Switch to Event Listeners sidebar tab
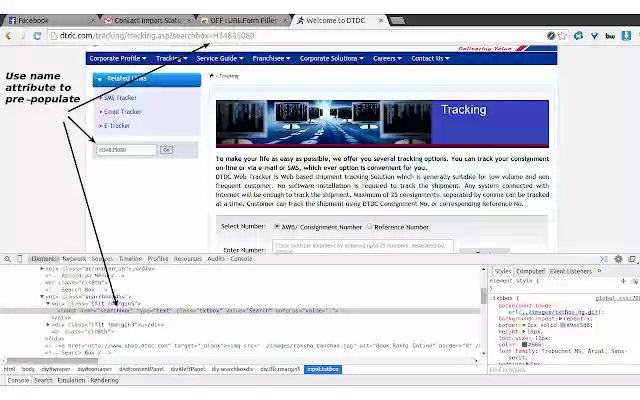This screenshot has height=400, width=640. [x=571, y=271]
